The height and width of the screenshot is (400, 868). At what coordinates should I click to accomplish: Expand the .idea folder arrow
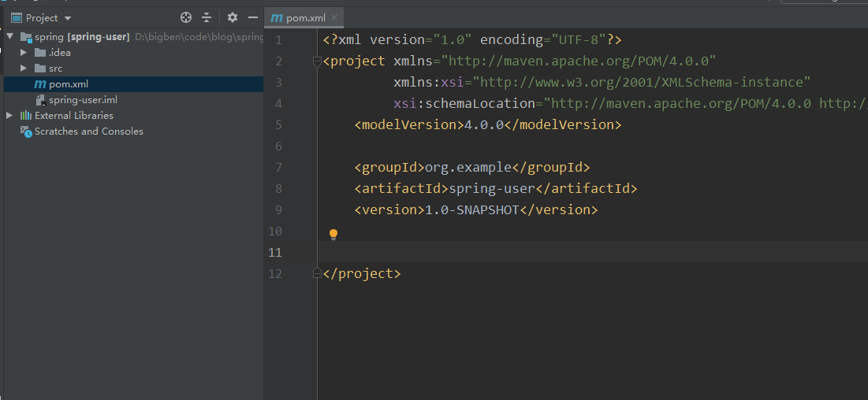tap(23, 53)
